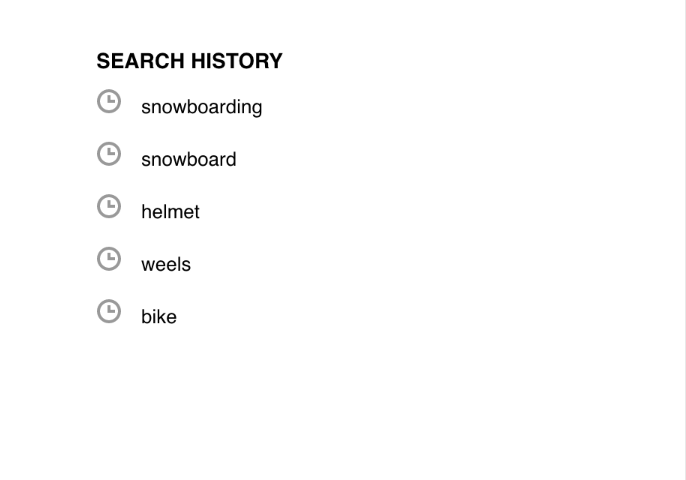Select the clock icon beside bike

(x=109, y=311)
